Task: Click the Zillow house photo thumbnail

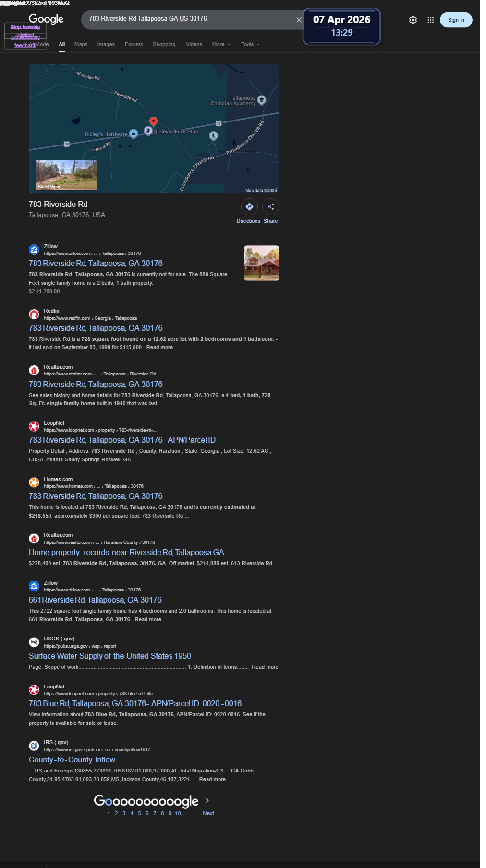Action: pos(261,263)
